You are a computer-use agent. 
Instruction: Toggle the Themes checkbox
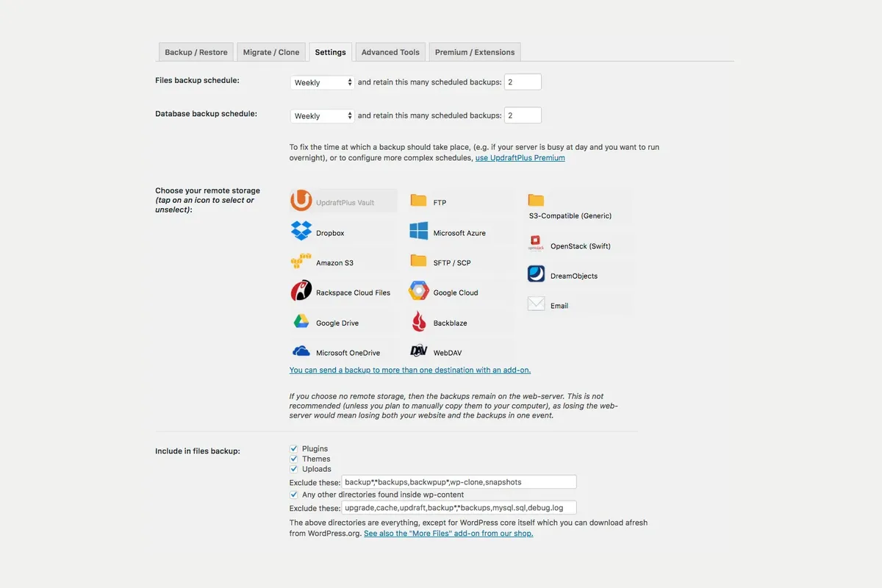(294, 459)
